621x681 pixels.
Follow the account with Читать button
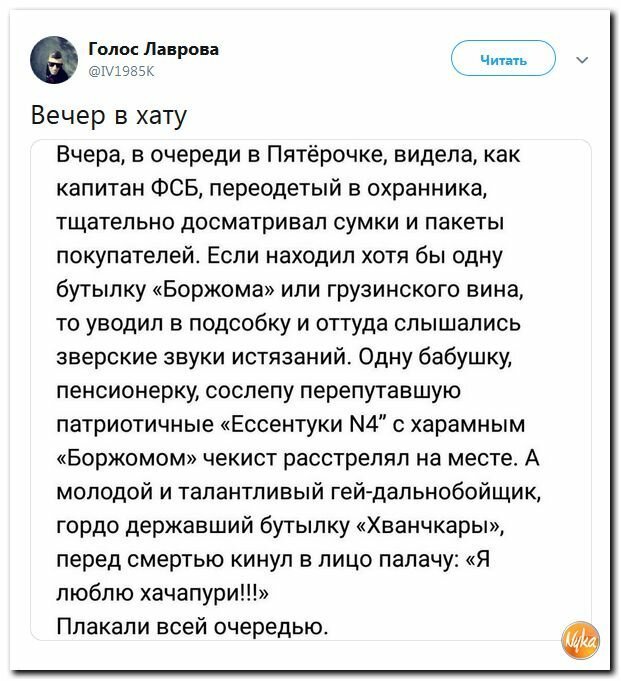tap(503, 59)
